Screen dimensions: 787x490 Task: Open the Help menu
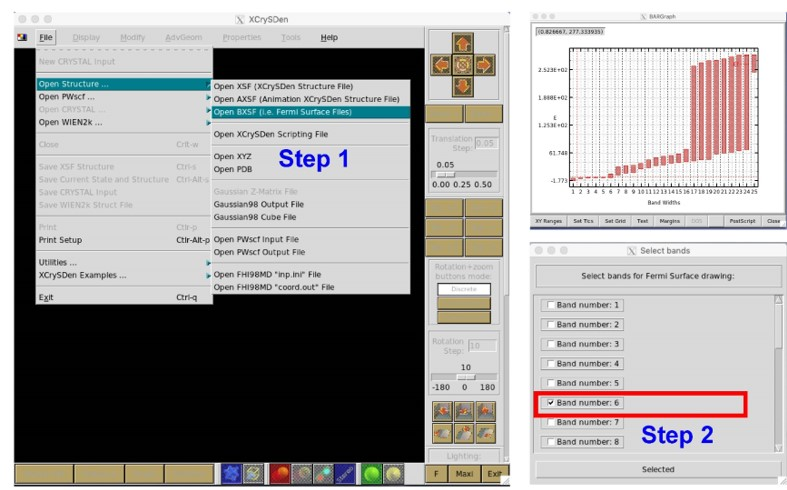click(329, 37)
